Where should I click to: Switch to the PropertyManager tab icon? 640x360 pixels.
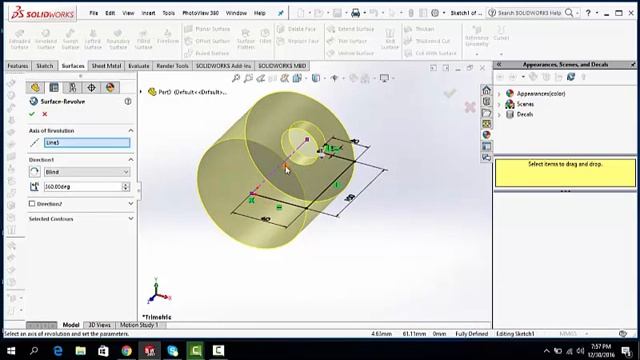coord(54,87)
